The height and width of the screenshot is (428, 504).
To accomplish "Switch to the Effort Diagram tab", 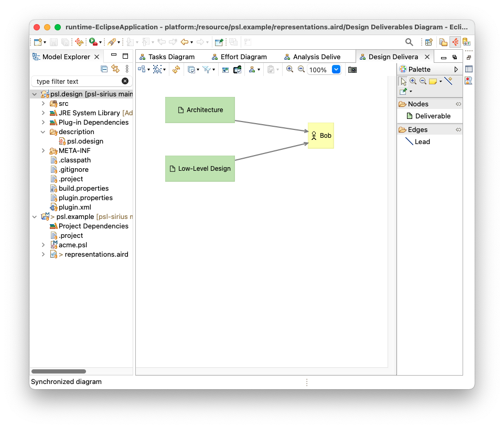I will pos(243,57).
